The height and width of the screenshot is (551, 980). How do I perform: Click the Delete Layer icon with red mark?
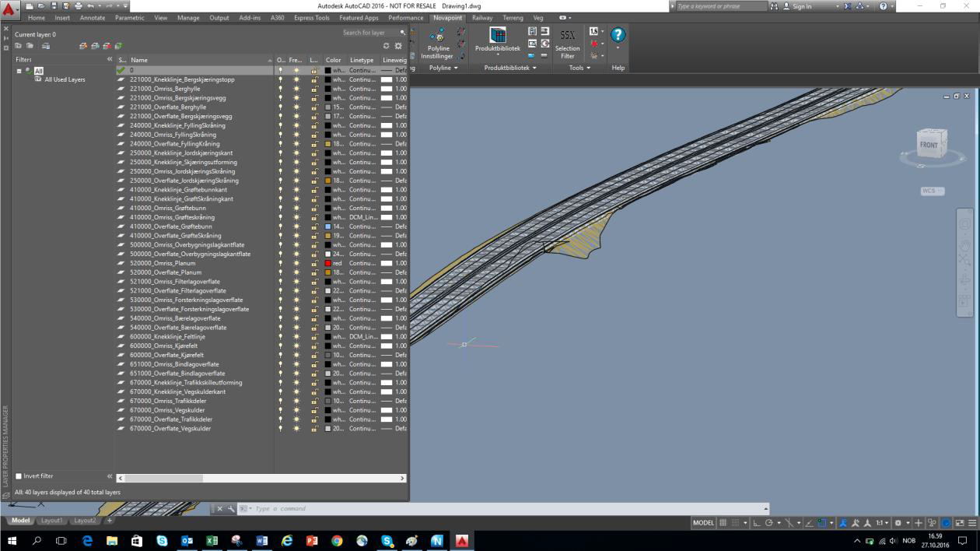pos(107,46)
